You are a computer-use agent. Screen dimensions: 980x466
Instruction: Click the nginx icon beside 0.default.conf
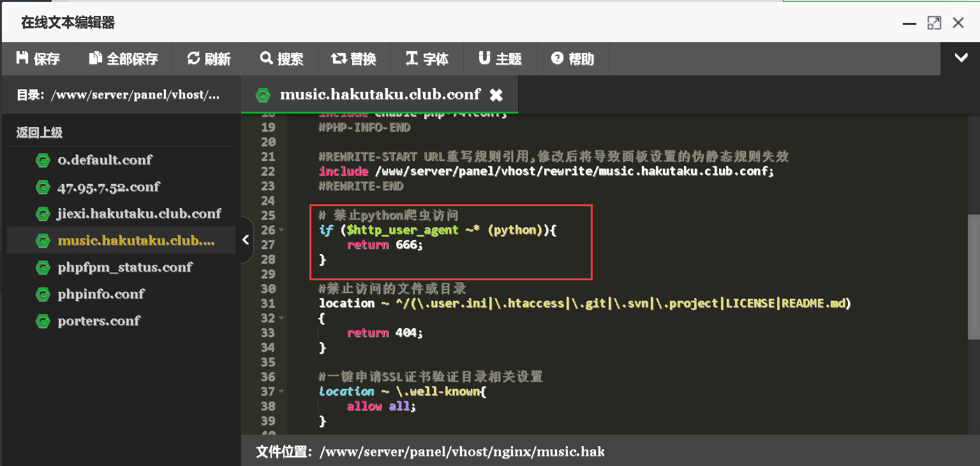click(43, 160)
